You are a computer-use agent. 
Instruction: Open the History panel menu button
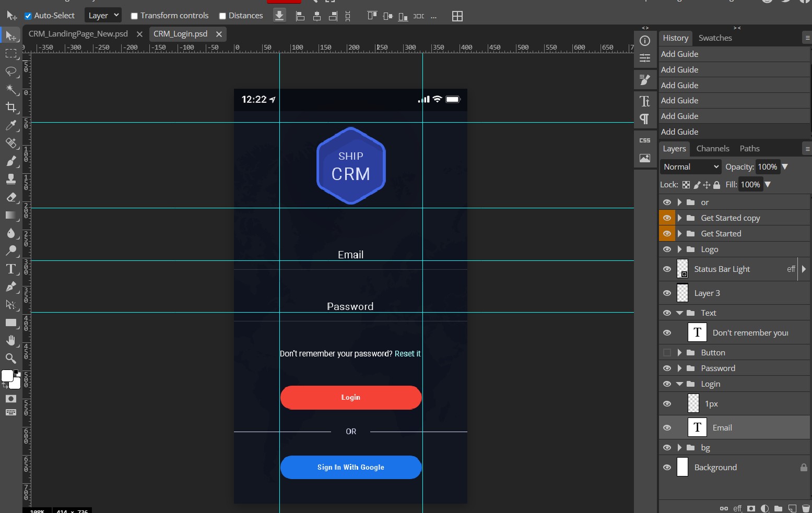pyautogui.click(x=807, y=38)
